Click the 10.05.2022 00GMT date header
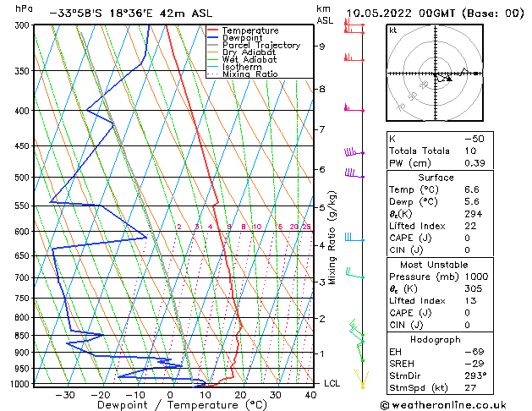 pos(436,14)
